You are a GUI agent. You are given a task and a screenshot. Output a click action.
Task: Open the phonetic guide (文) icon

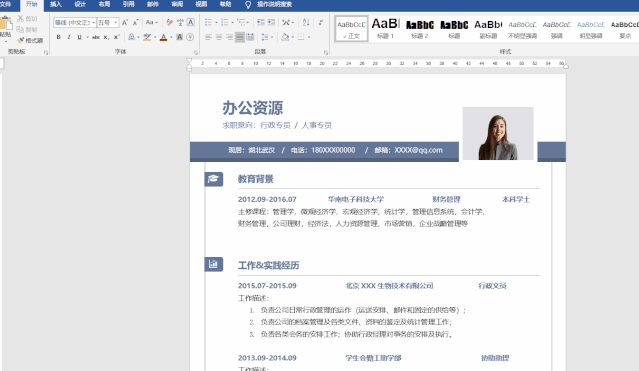point(180,22)
